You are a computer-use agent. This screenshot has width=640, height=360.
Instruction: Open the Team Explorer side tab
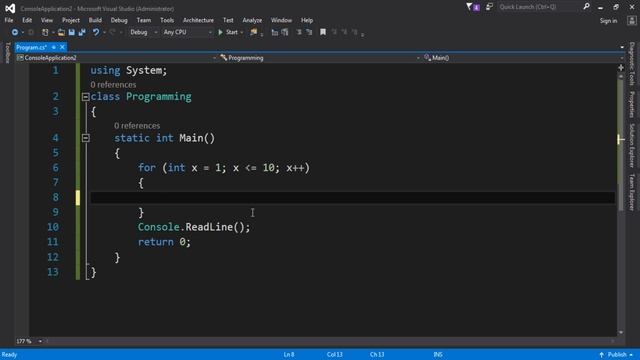pyautogui.click(x=632, y=192)
